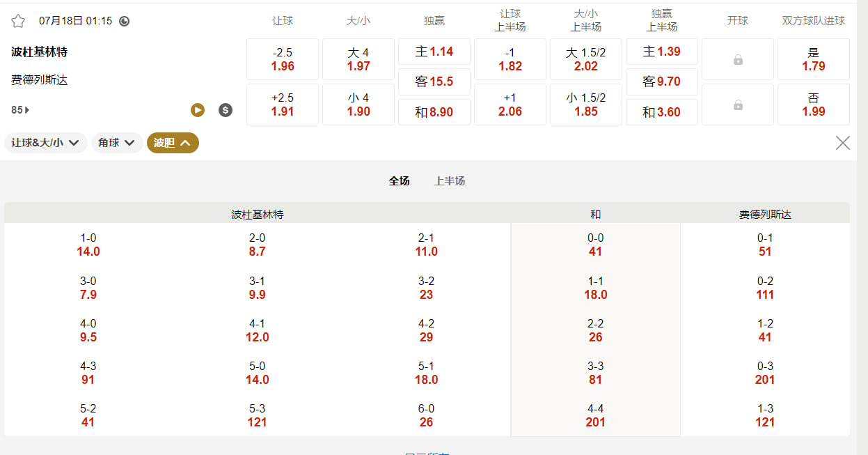Screen dimensions: 868x455
Task: Bet correct score 4-0 at 9.5
Action: click(88, 330)
